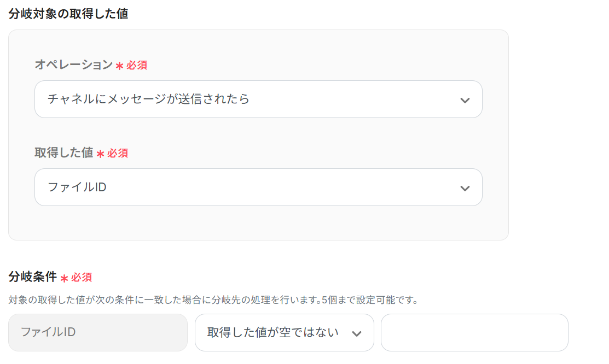Focus the empty condition value input box
Viewport: 609px width, 364px height.
click(474, 332)
